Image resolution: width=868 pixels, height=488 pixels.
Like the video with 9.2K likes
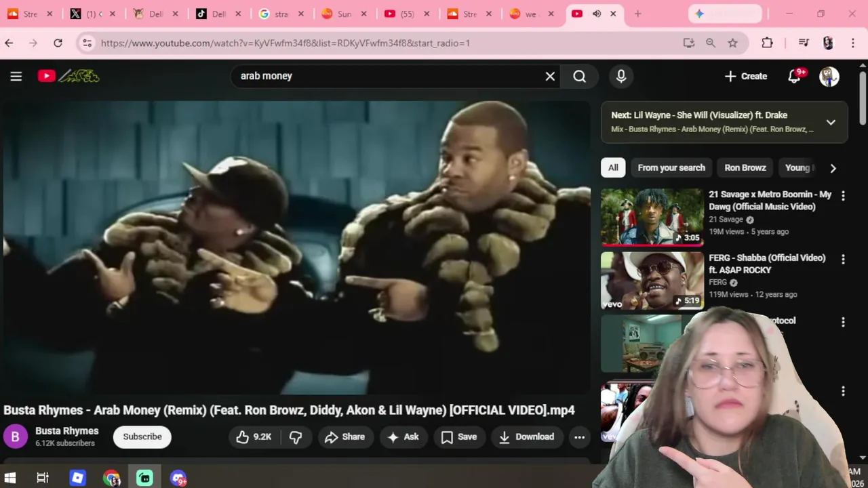(x=254, y=437)
